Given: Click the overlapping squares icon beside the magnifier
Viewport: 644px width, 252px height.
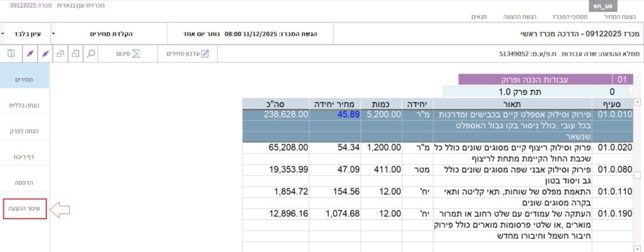Looking at the screenshot, I should tap(76, 54).
